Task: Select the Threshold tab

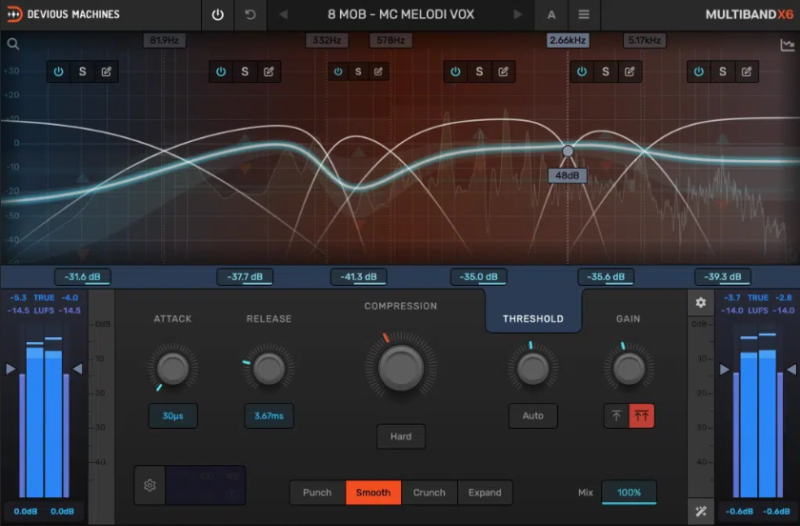Action: [x=533, y=319]
